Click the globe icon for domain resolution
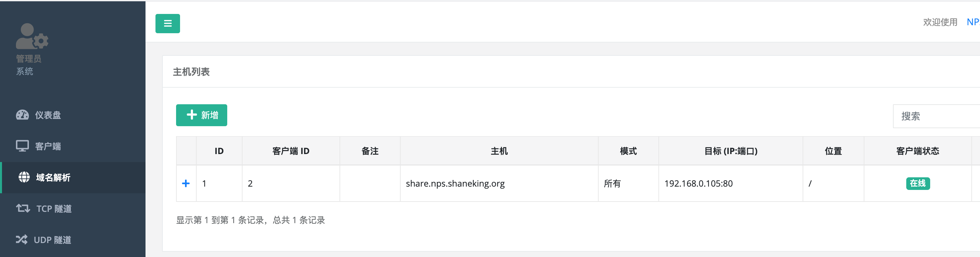This screenshot has width=980, height=257. pyautogui.click(x=24, y=177)
